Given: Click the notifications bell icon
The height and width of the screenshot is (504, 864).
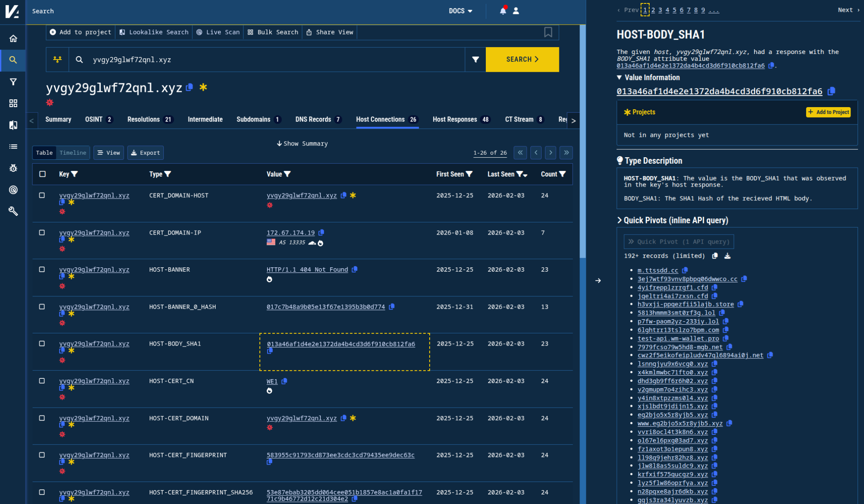Looking at the screenshot, I should click(503, 11).
